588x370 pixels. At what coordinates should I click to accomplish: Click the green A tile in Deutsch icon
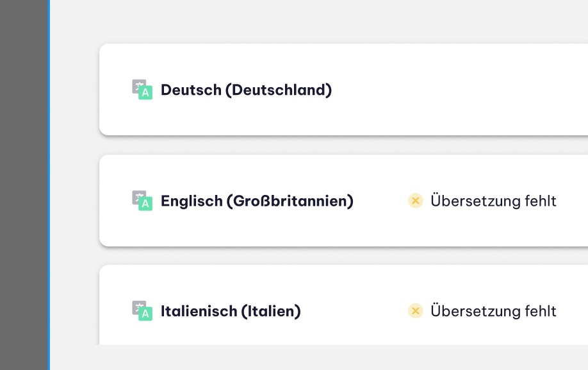145,93
